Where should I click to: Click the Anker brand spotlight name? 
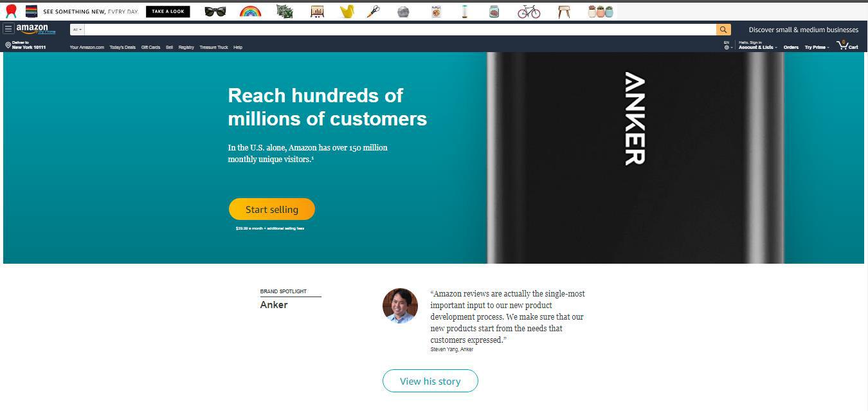coord(274,305)
